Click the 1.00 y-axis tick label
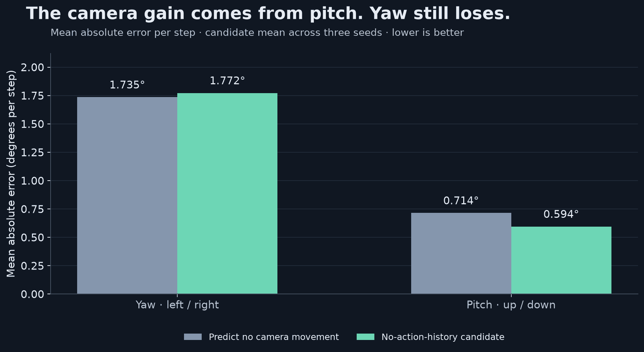This screenshot has height=352, width=644. pos(33,181)
